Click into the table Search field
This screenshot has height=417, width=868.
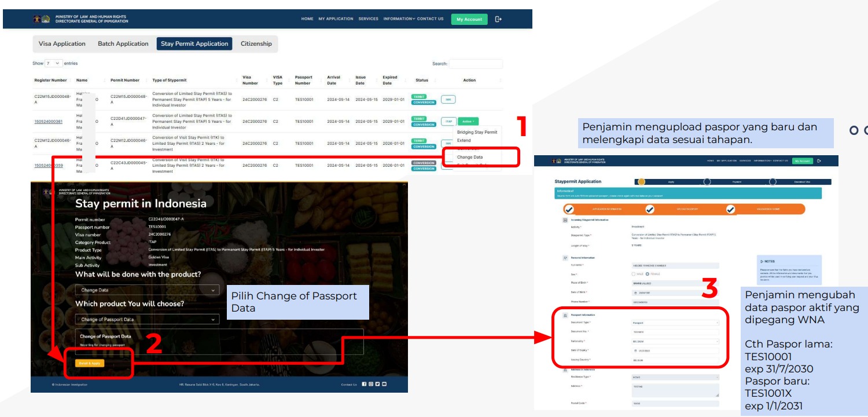coord(476,64)
